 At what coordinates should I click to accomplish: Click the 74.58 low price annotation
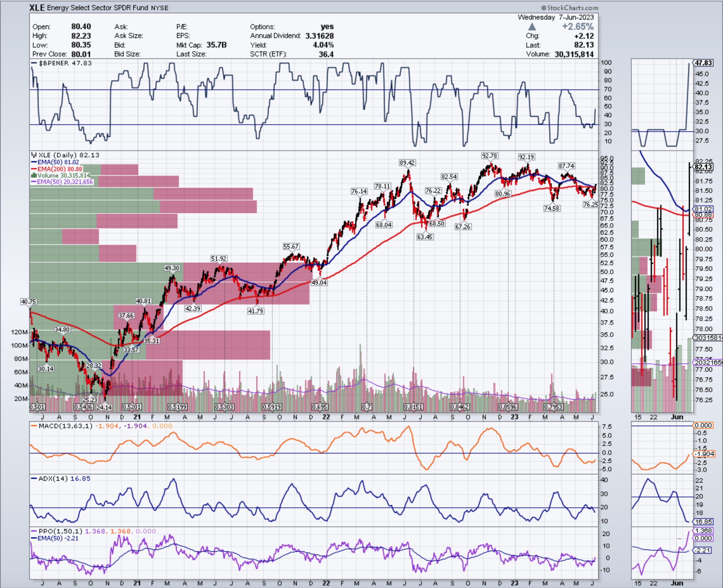[552, 208]
